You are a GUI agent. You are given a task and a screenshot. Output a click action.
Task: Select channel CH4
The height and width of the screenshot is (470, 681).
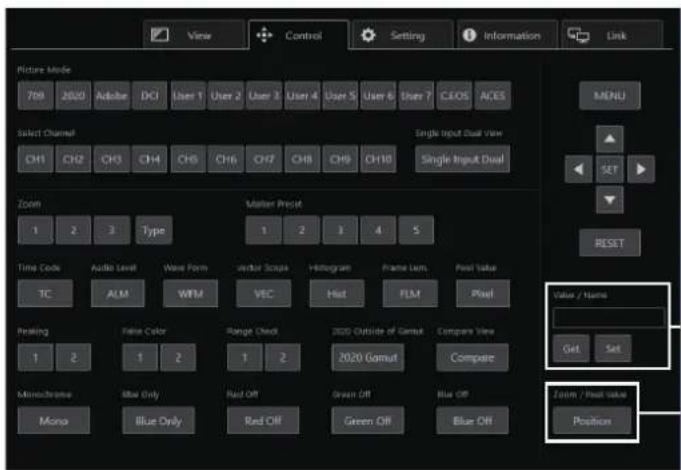click(x=149, y=159)
